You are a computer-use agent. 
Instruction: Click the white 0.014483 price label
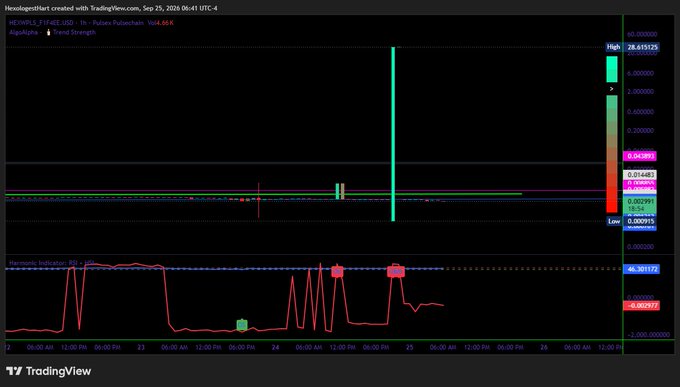click(640, 175)
